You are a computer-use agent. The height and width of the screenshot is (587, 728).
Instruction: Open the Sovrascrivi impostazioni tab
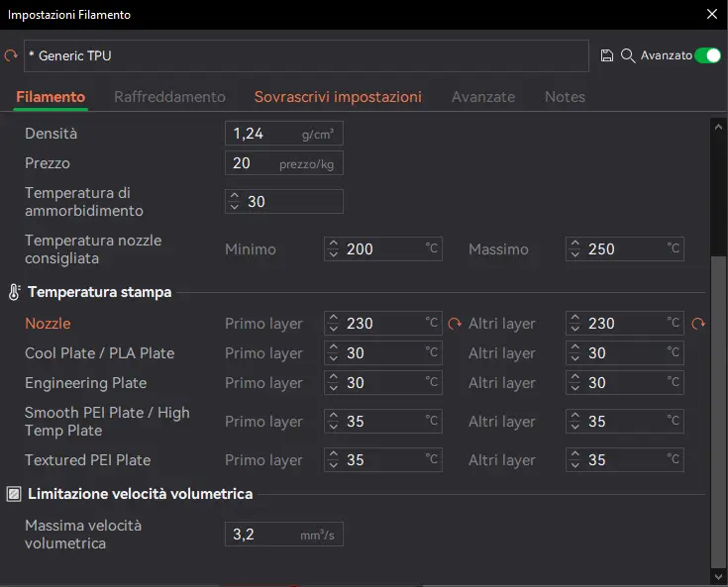pos(338,97)
